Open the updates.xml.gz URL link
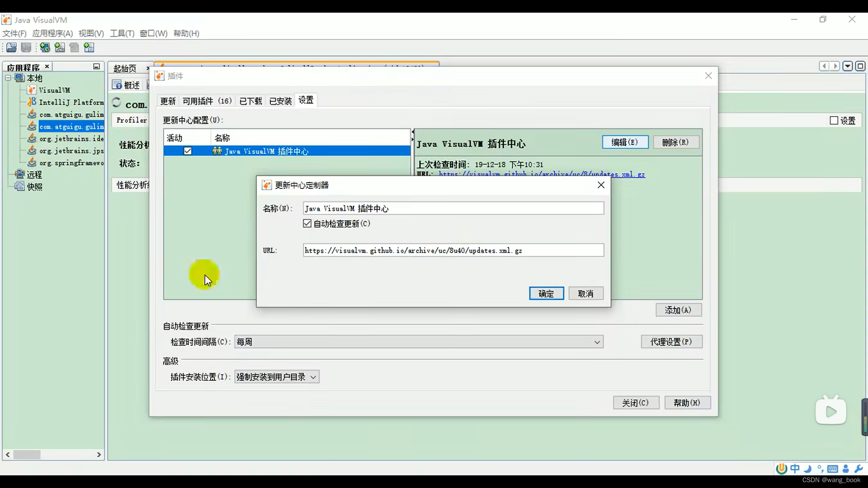This screenshot has height=488, width=868. coord(542,174)
